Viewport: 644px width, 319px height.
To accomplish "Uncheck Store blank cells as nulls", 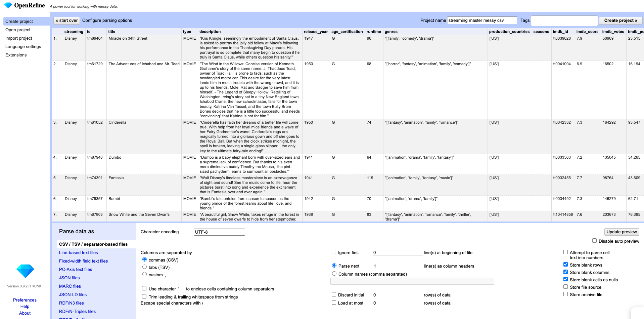I will click(565, 279).
